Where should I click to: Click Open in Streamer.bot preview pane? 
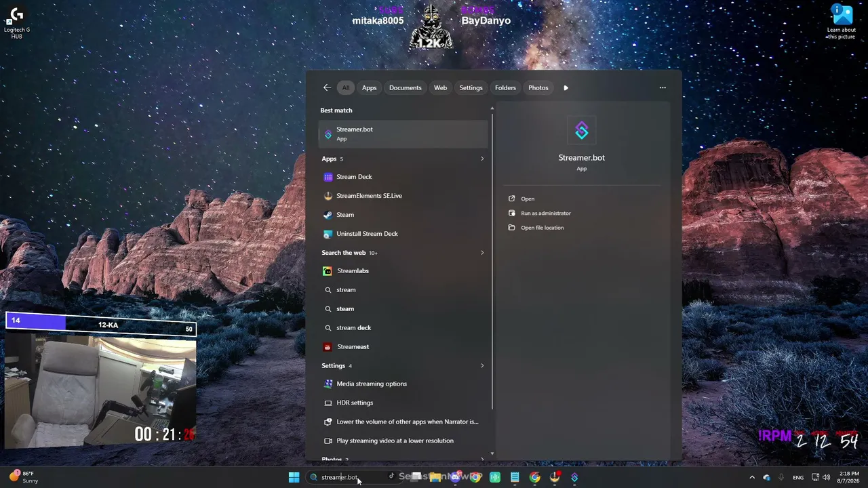click(x=528, y=199)
